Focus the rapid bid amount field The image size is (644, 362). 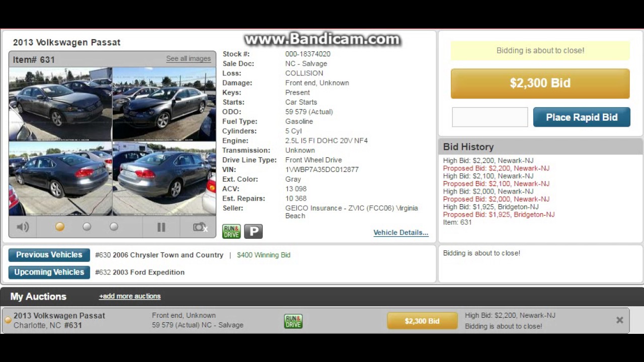[x=490, y=117]
